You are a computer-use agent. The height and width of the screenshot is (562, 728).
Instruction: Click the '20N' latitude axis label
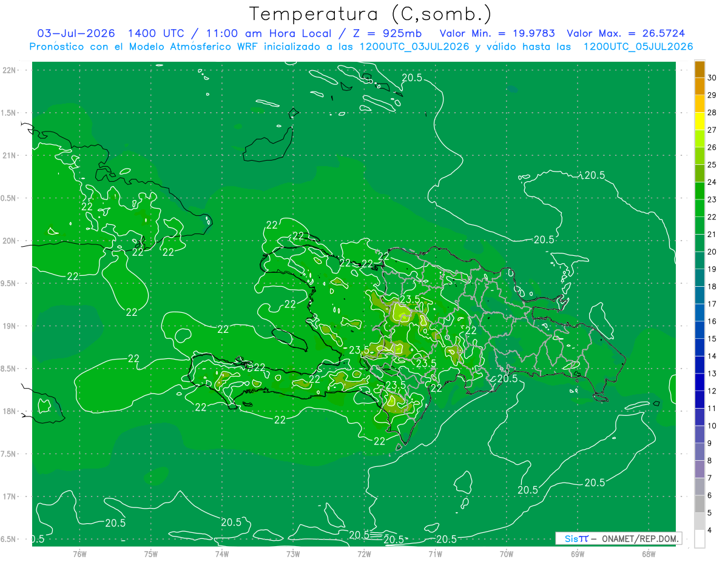[9, 241]
